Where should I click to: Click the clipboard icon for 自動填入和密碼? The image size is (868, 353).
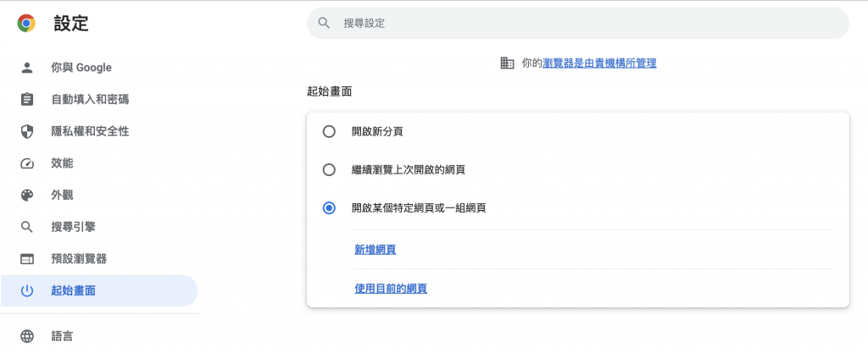26,100
